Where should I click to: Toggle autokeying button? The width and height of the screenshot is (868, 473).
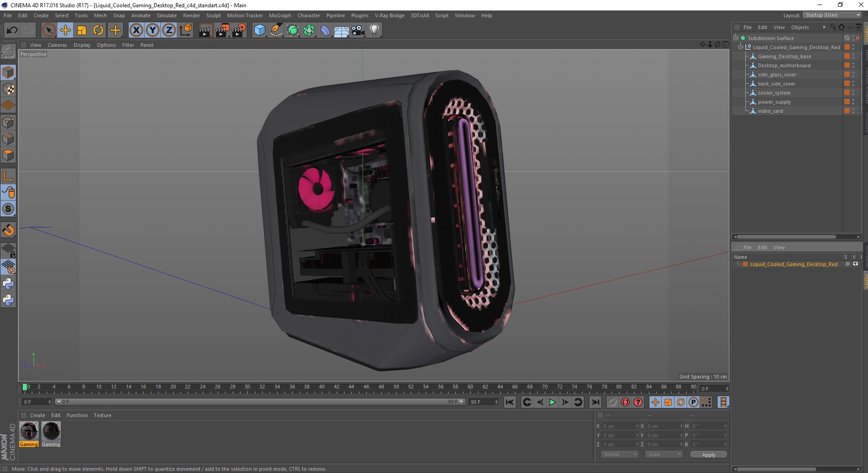point(625,402)
